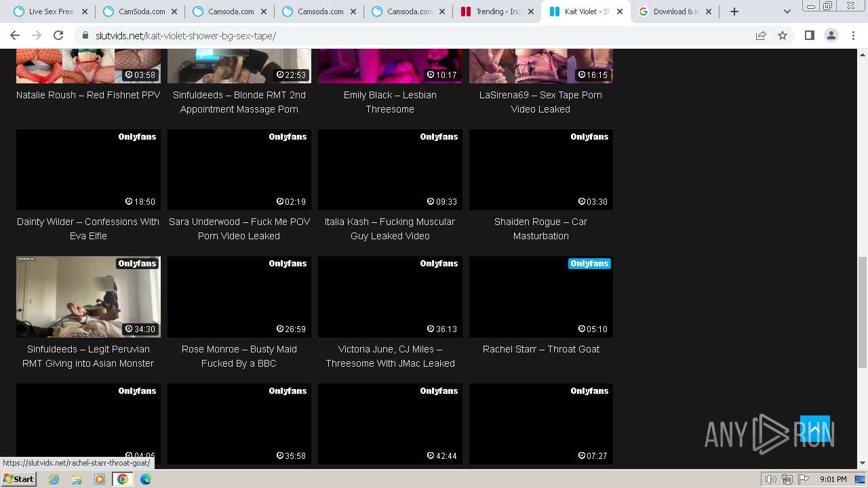This screenshot has height=488, width=868.
Task: Switch to Chrome in the taskbar
Action: click(x=123, y=479)
